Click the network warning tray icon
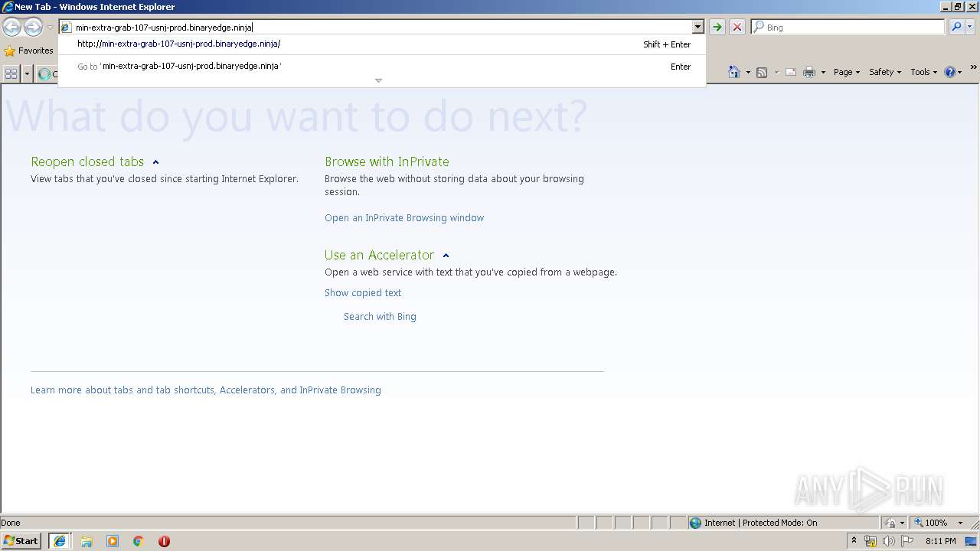This screenshot has width=980, height=551. point(871,541)
